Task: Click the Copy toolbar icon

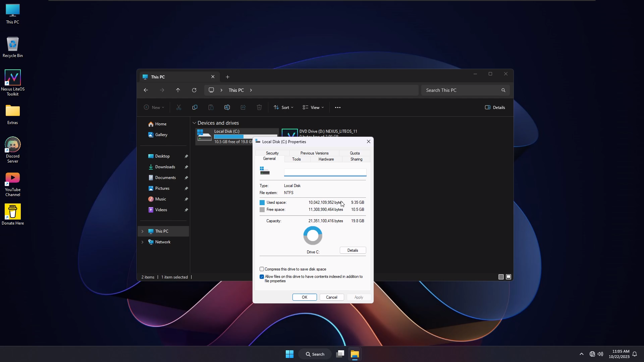Action: coord(195,108)
